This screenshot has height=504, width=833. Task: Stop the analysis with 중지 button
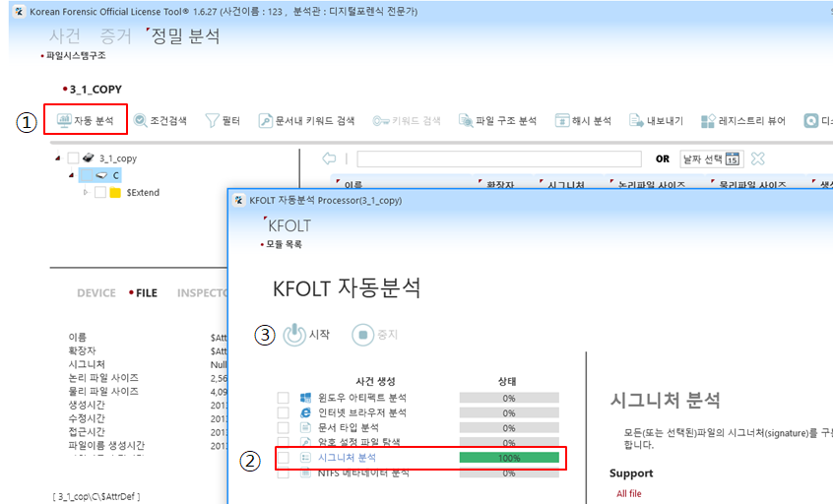(374, 335)
